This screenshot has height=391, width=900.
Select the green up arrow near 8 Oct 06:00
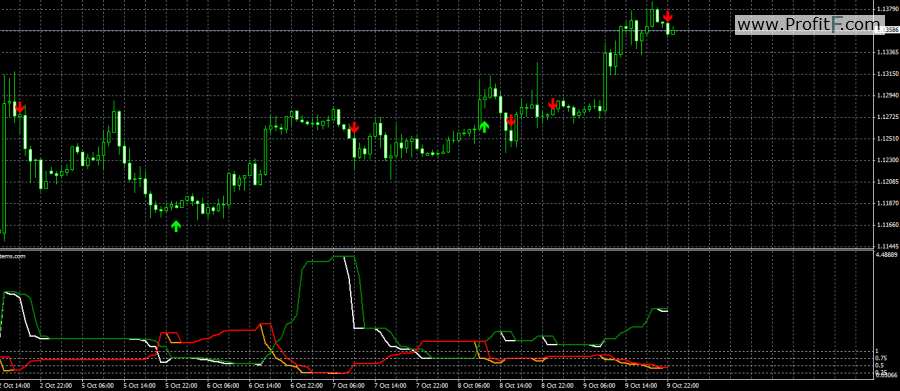pyautogui.click(x=484, y=126)
